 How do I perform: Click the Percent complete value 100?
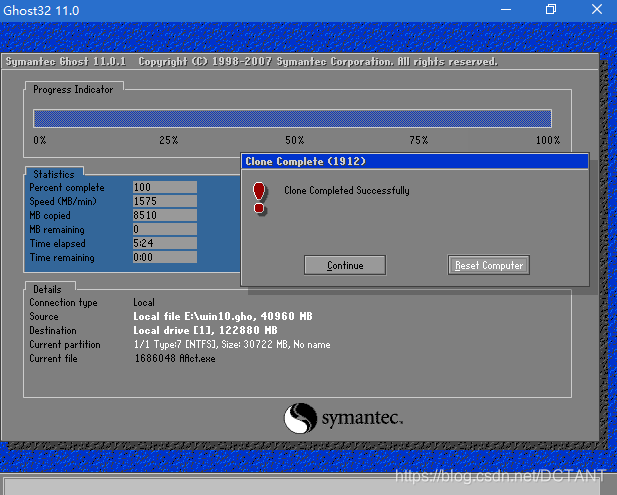(x=164, y=187)
